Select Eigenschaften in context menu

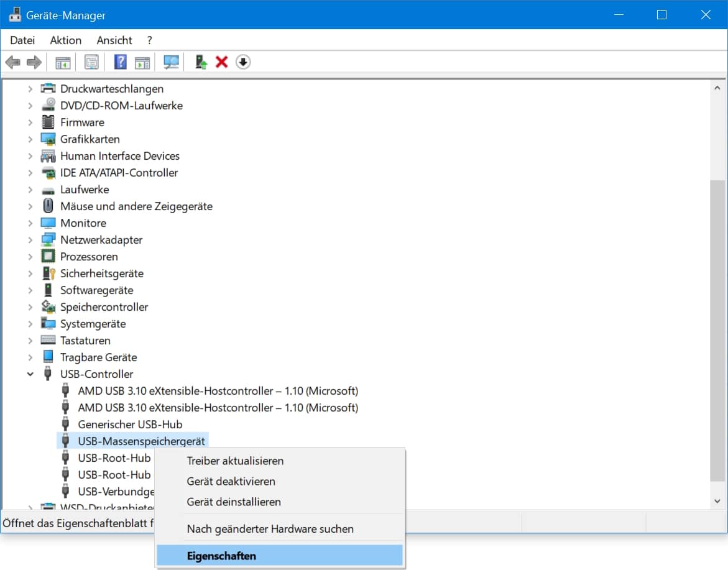[x=280, y=556]
